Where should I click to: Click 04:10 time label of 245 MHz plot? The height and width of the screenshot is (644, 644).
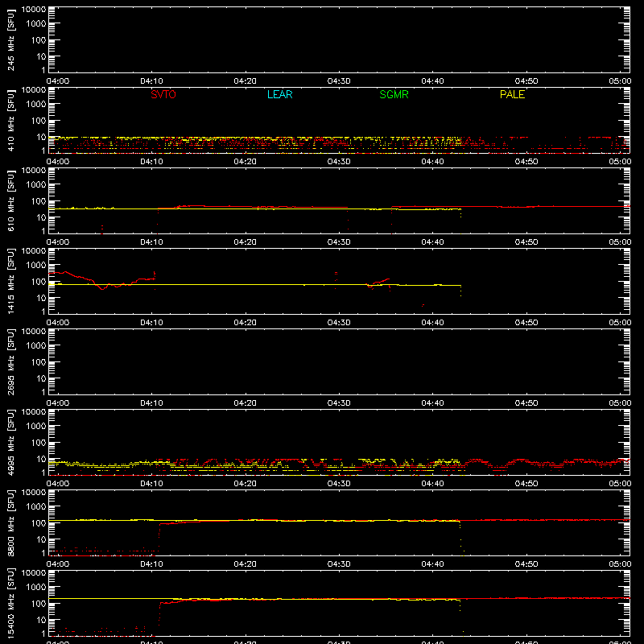click(151, 81)
